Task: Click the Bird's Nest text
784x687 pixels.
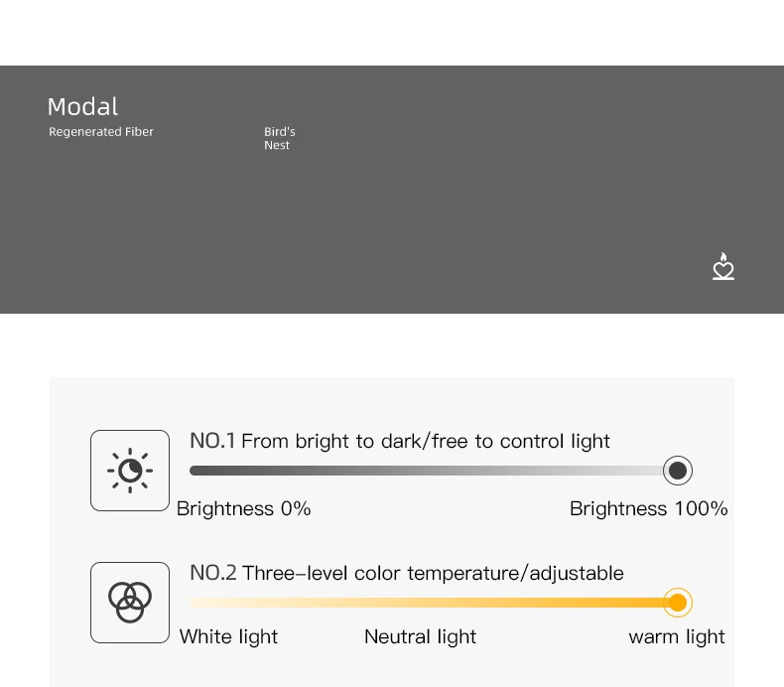Action: pyautogui.click(x=280, y=138)
